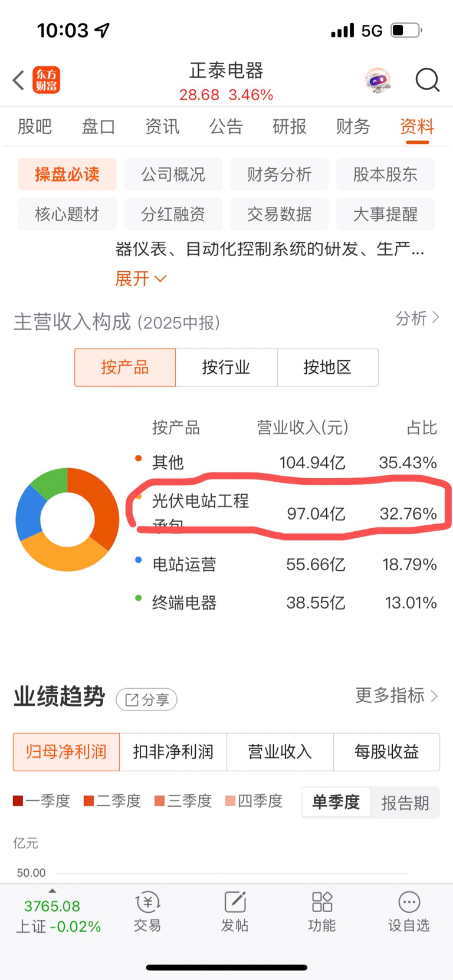Viewport: 453px width, 980px height.
Task: Switch to the 财务 tab
Action: tap(353, 126)
